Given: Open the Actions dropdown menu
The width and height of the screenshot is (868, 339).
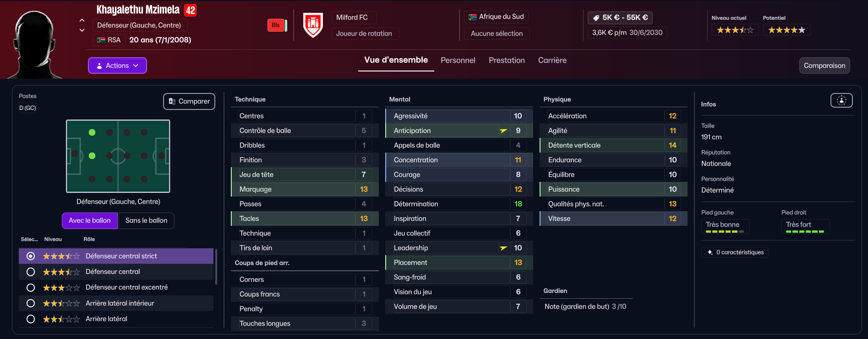Looking at the screenshot, I should [117, 66].
